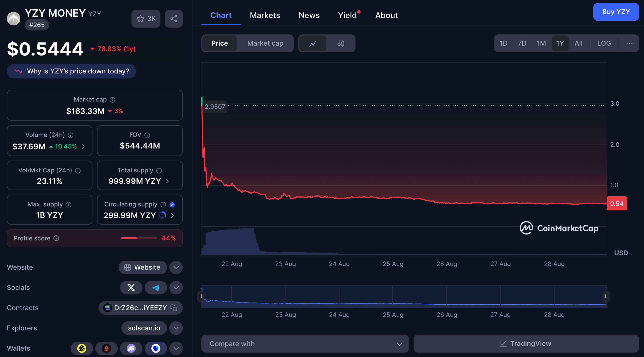The width and height of the screenshot is (644, 357).
Task: Open the solscan.io explorer link
Action: point(144,328)
